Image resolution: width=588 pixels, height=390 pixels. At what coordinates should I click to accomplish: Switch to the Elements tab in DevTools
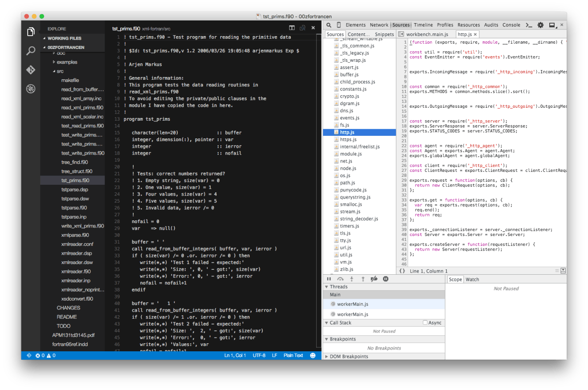tap(355, 25)
